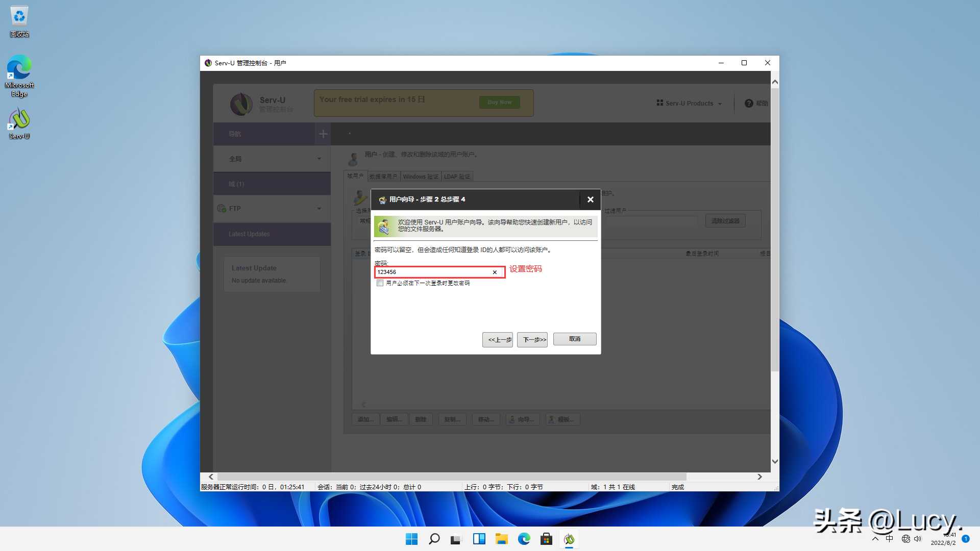
Task: Click the 删除 button below user list
Action: 421,419
